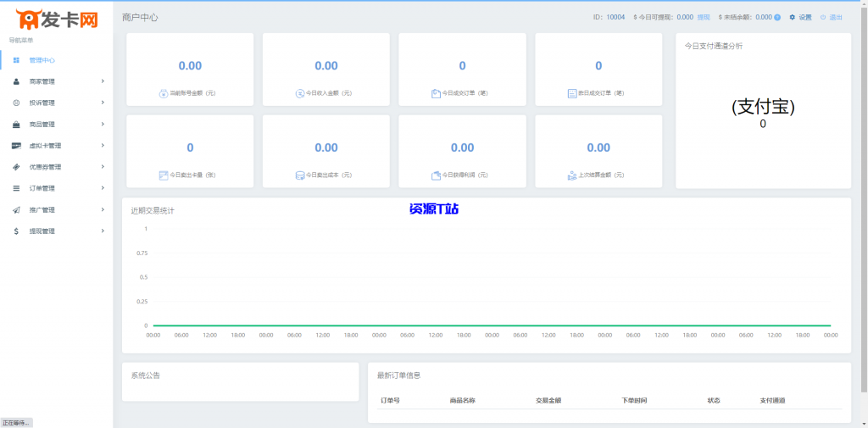This screenshot has width=868, height=428.
Task: Click the blue help icon beside 未结余额
Action: [x=777, y=17]
